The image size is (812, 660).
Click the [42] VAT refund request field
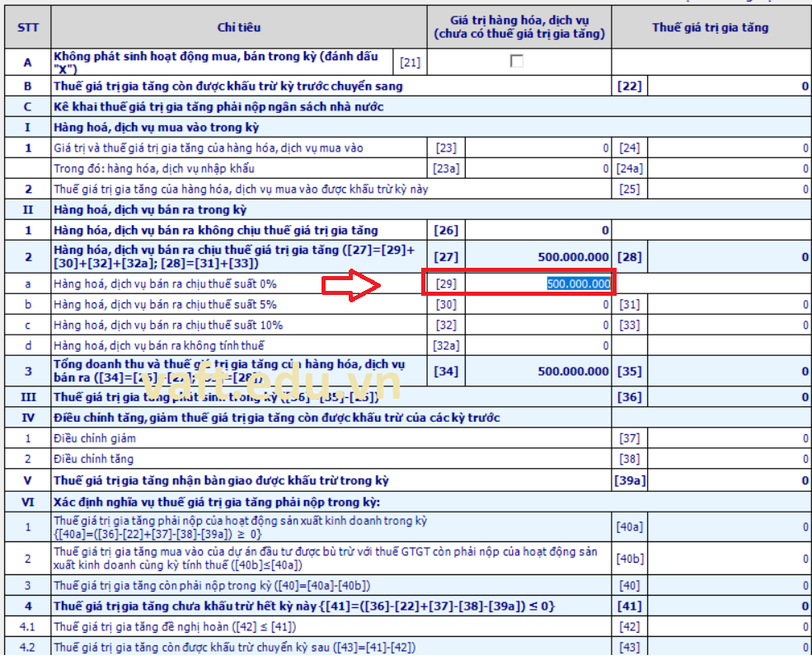pos(728,627)
